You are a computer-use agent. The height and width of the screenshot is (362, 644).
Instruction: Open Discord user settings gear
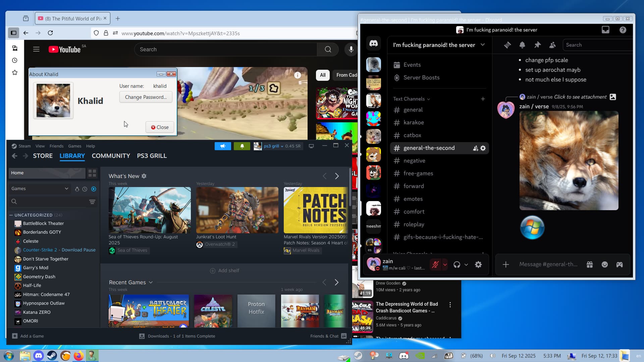(478, 264)
